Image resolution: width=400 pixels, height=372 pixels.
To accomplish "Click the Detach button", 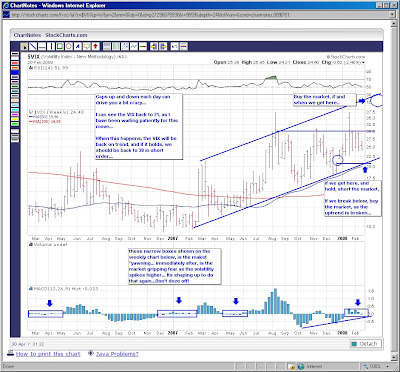I will [365, 344].
